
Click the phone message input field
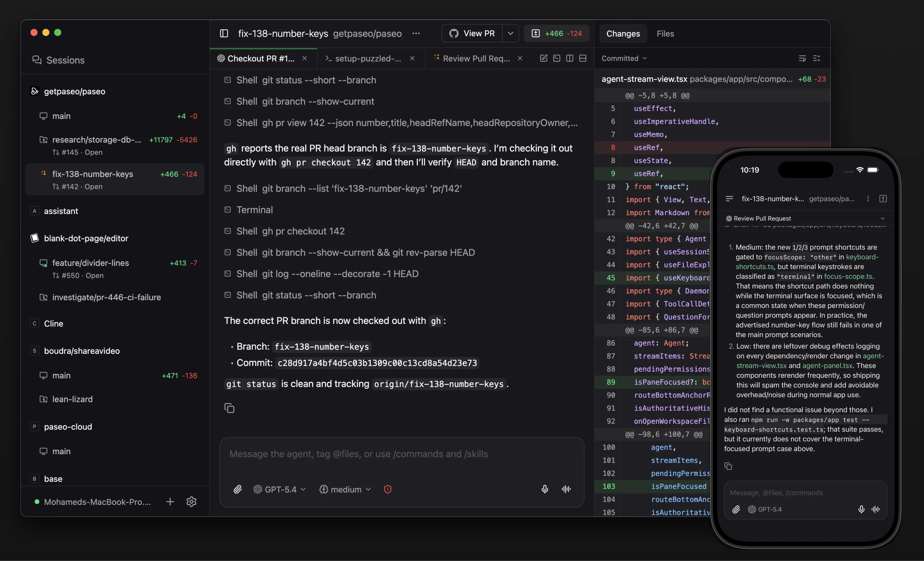805,492
